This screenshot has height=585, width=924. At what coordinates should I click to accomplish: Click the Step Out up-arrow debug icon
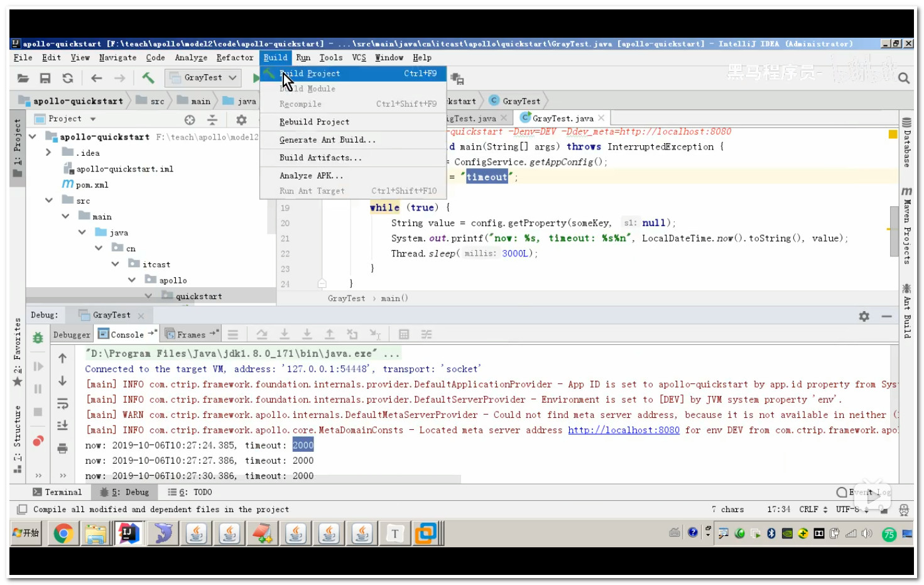330,334
